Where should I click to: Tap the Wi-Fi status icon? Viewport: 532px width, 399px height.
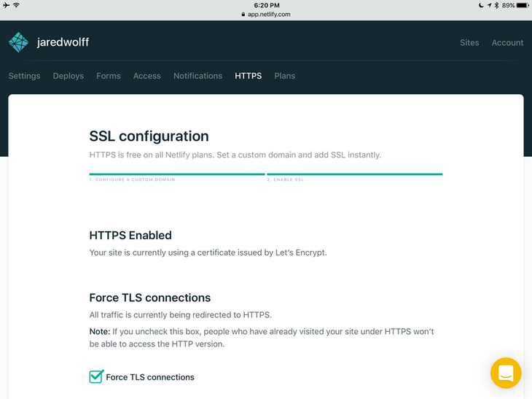(x=16, y=5)
